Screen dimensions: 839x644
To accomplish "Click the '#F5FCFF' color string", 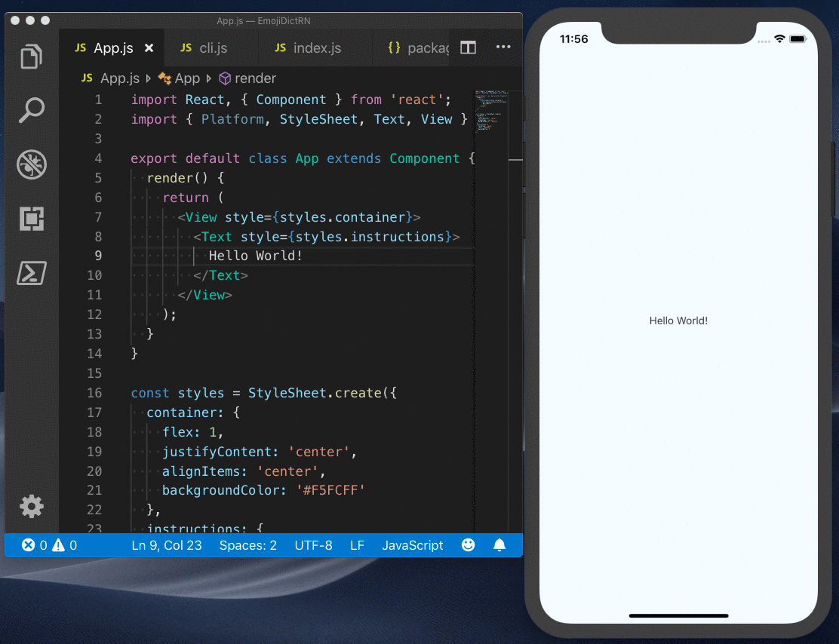I will (330, 490).
